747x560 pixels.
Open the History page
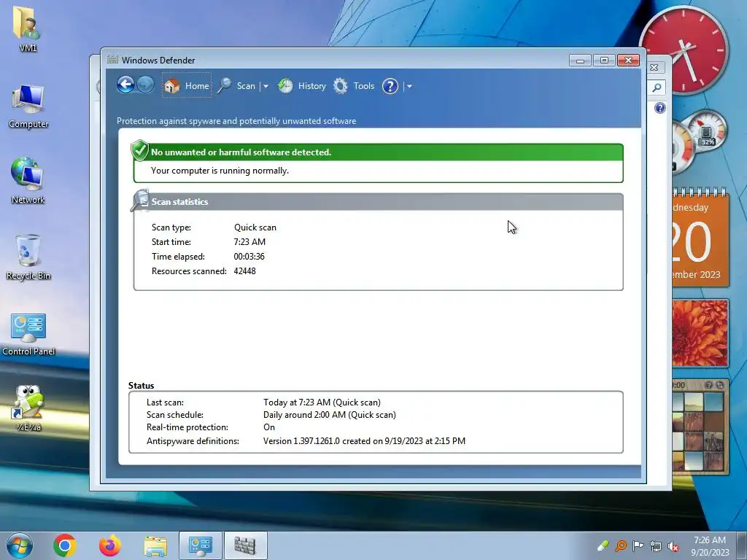point(302,86)
